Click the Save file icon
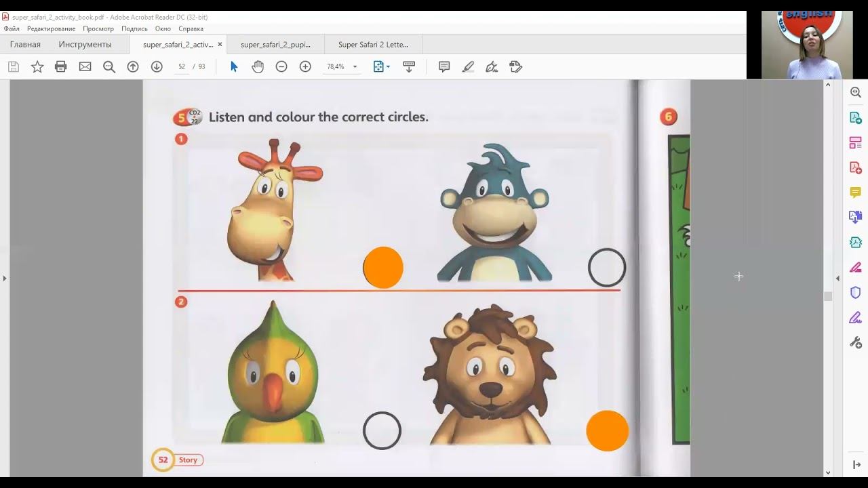The height and width of the screenshot is (488, 868). [14, 66]
